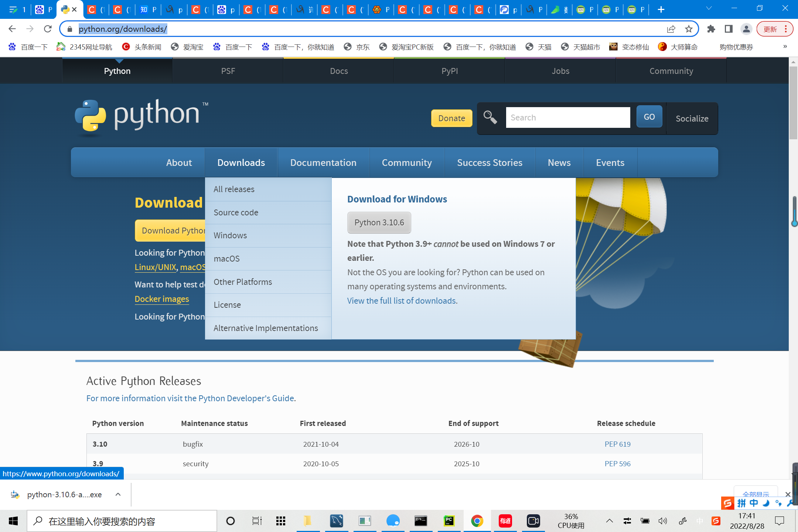Image resolution: width=798 pixels, height=532 pixels.
Task: Reload the page with the refresh icon
Action: 48,29
